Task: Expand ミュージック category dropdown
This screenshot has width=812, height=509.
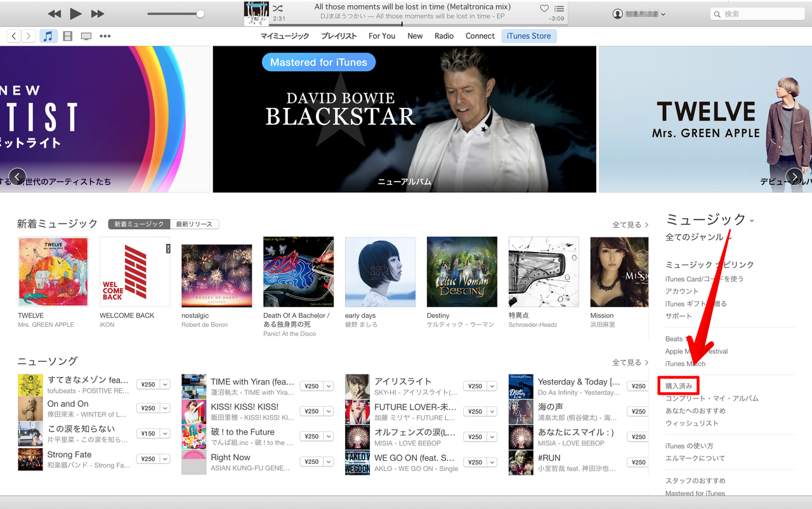Action: (710, 220)
